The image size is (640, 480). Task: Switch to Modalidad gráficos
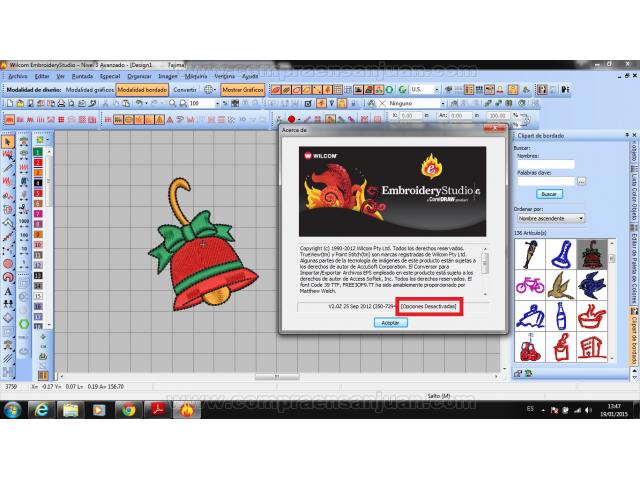pyautogui.click(x=90, y=90)
